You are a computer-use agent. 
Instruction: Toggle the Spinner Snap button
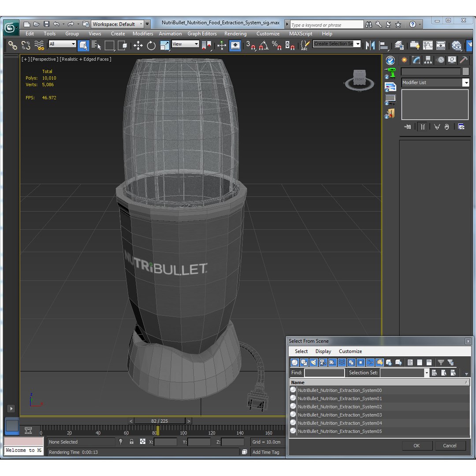[x=290, y=45]
